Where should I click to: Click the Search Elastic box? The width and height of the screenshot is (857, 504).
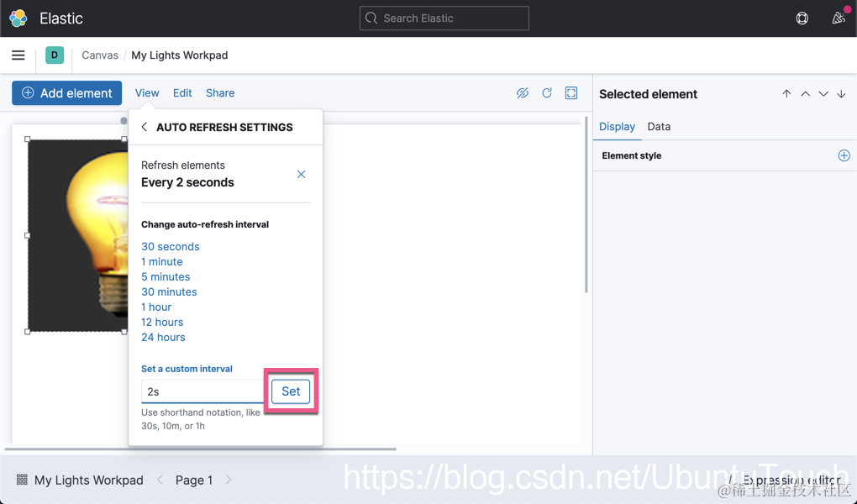coord(444,18)
